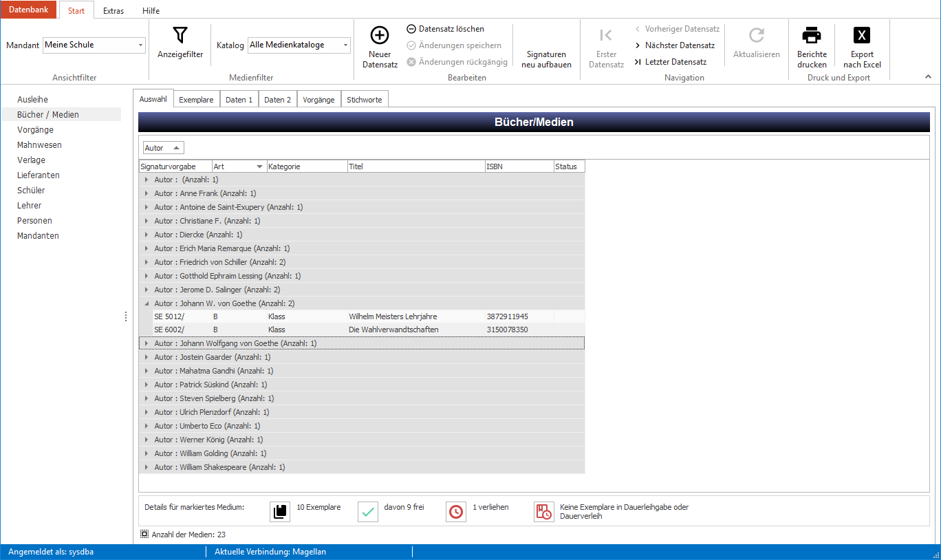Open the Art column filter arrow

(x=259, y=166)
